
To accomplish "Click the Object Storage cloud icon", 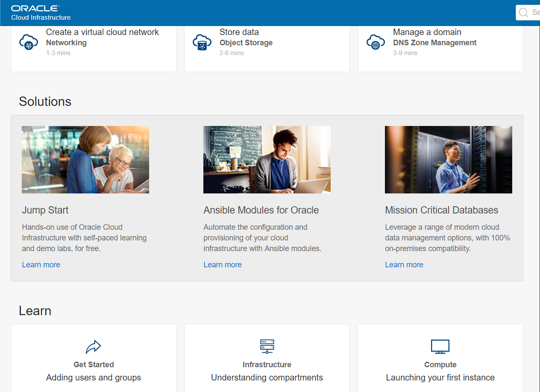I will [202, 42].
